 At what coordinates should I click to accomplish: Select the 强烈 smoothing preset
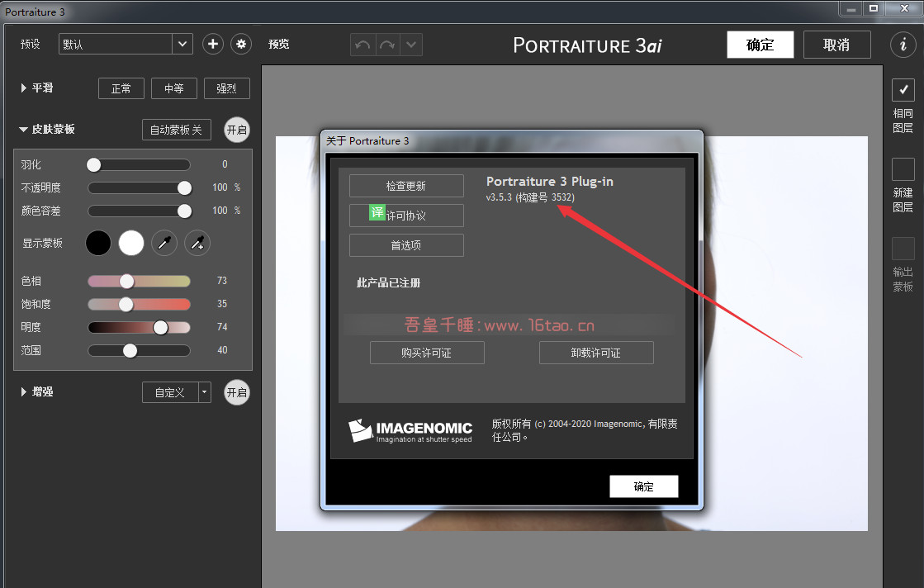point(226,88)
